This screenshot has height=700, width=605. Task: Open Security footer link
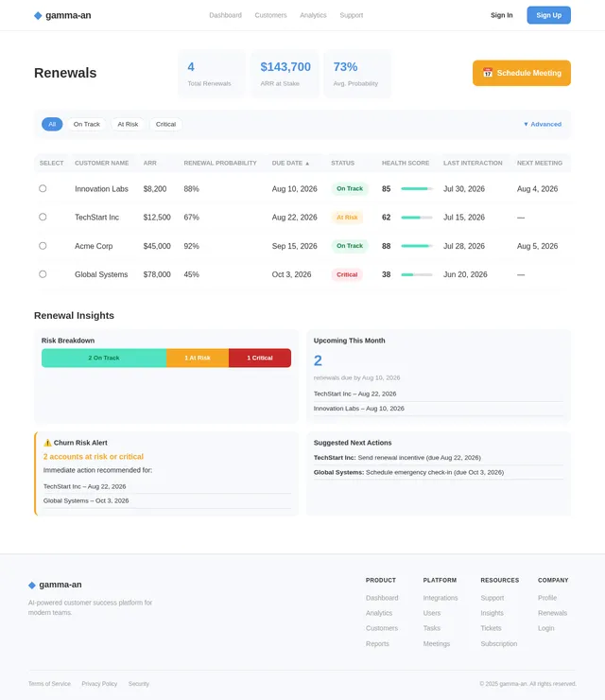139,684
